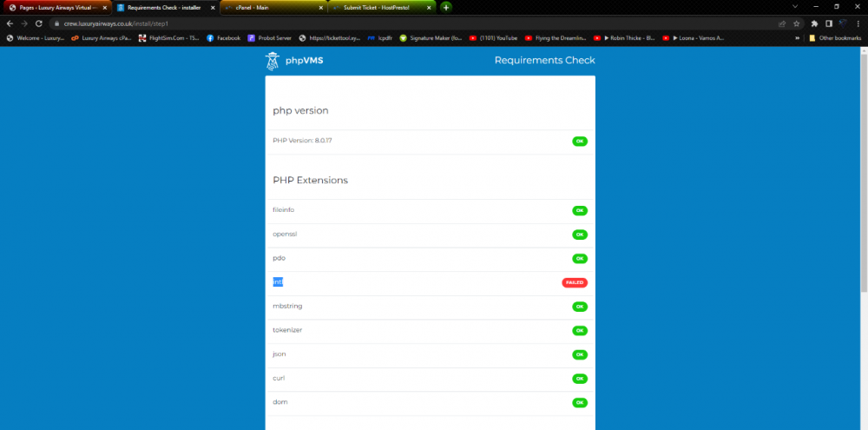Screen dimensions: 868x430
Task: Open the browser extensions puzzle icon
Action: (814, 23)
